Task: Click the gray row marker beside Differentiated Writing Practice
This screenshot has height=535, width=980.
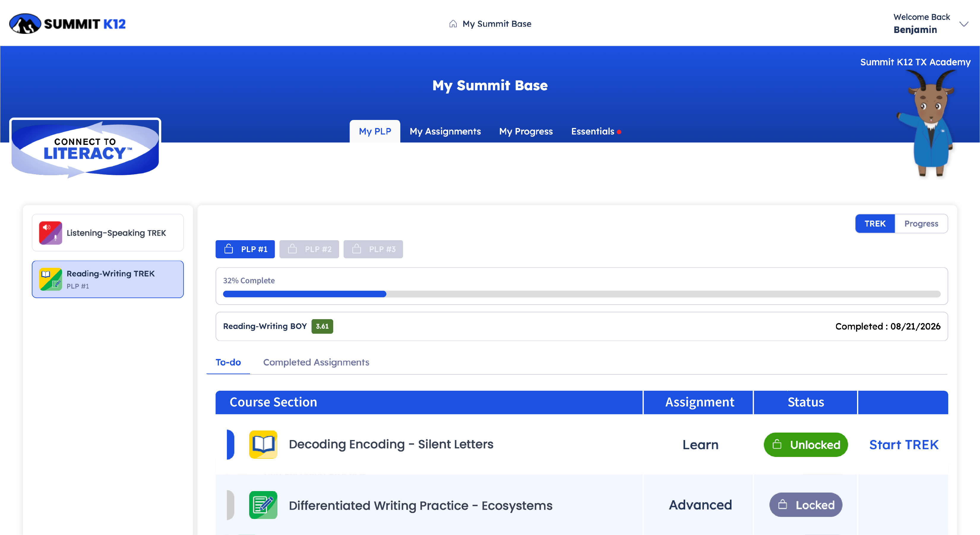Action: pyautogui.click(x=230, y=505)
